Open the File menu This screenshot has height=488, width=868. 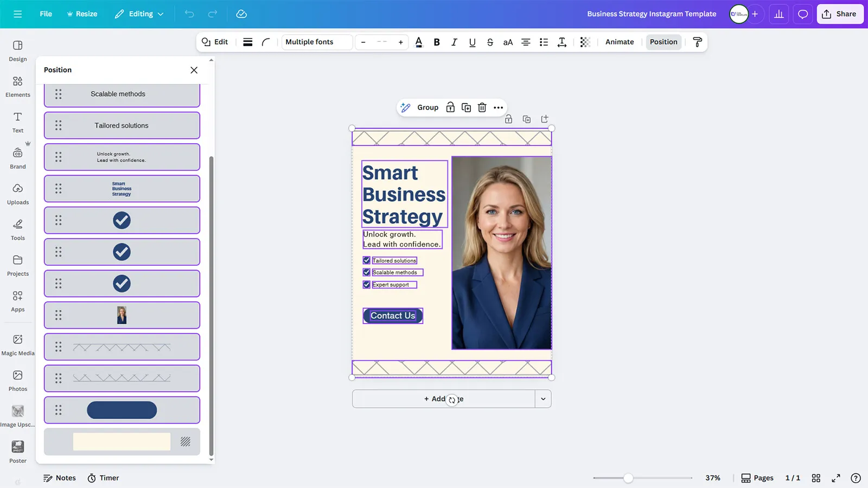(x=46, y=14)
